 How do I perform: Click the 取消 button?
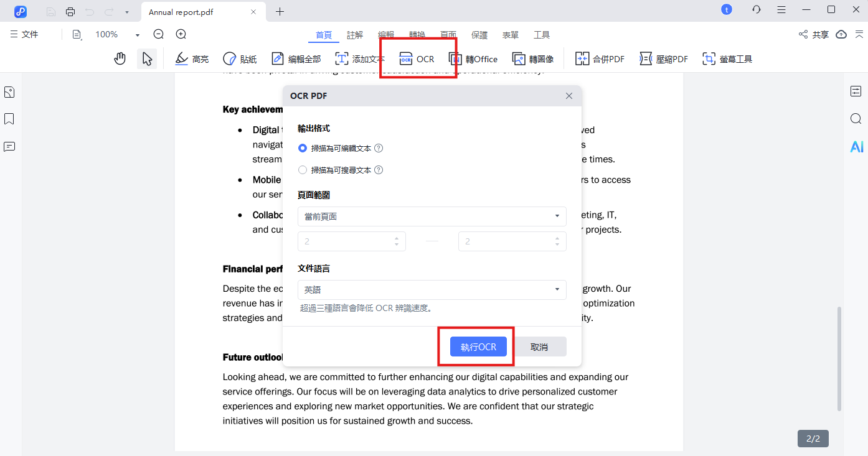(x=539, y=347)
